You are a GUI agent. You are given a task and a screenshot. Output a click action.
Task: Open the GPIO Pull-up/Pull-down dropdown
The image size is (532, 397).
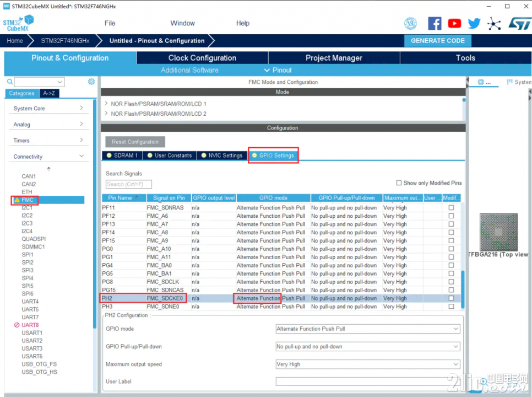[x=368, y=346]
